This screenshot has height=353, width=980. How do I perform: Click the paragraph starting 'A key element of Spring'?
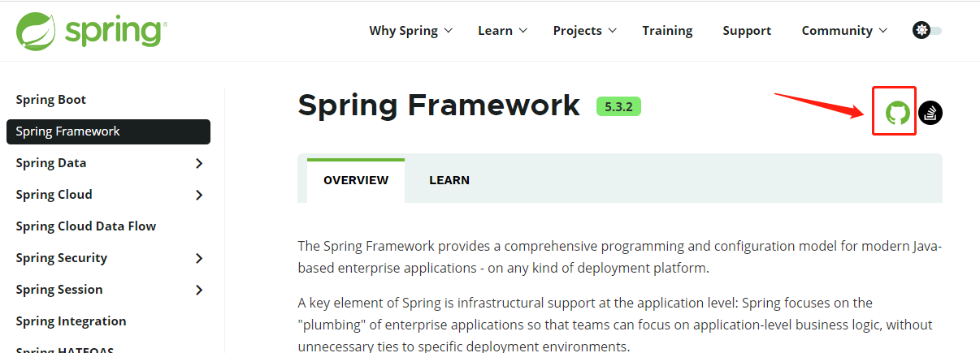coord(616,325)
